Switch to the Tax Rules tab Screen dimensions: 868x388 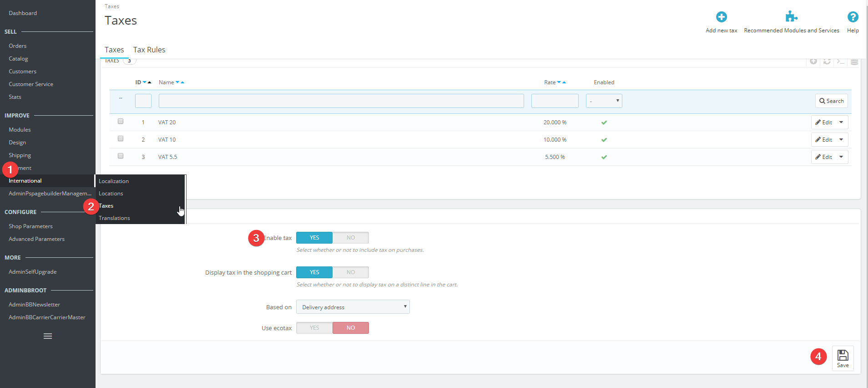click(149, 50)
